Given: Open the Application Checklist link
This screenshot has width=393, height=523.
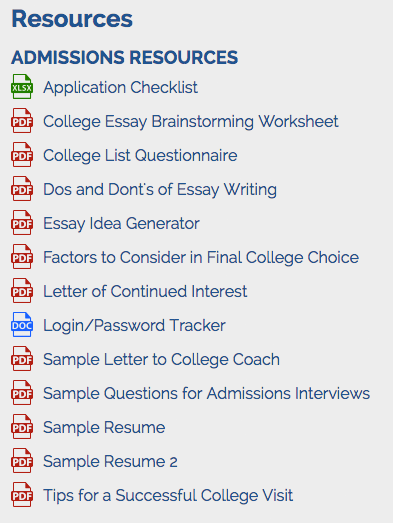Looking at the screenshot, I should 120,88.
